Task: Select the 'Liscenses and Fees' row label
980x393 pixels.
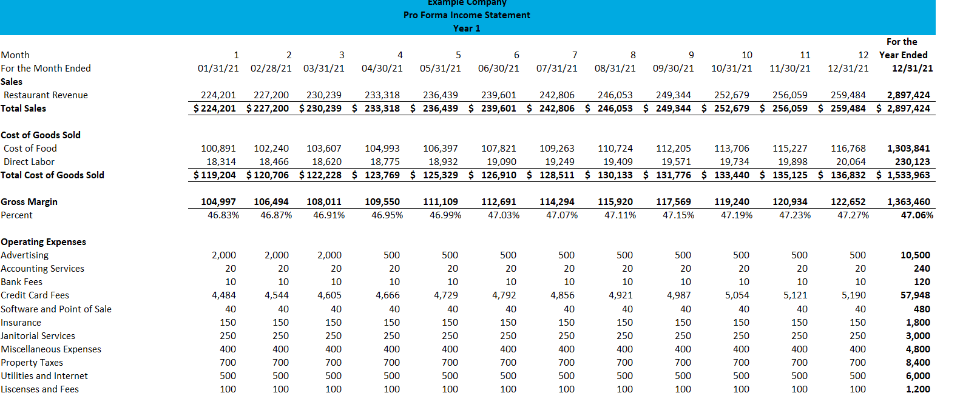Action: pos(39,389)
